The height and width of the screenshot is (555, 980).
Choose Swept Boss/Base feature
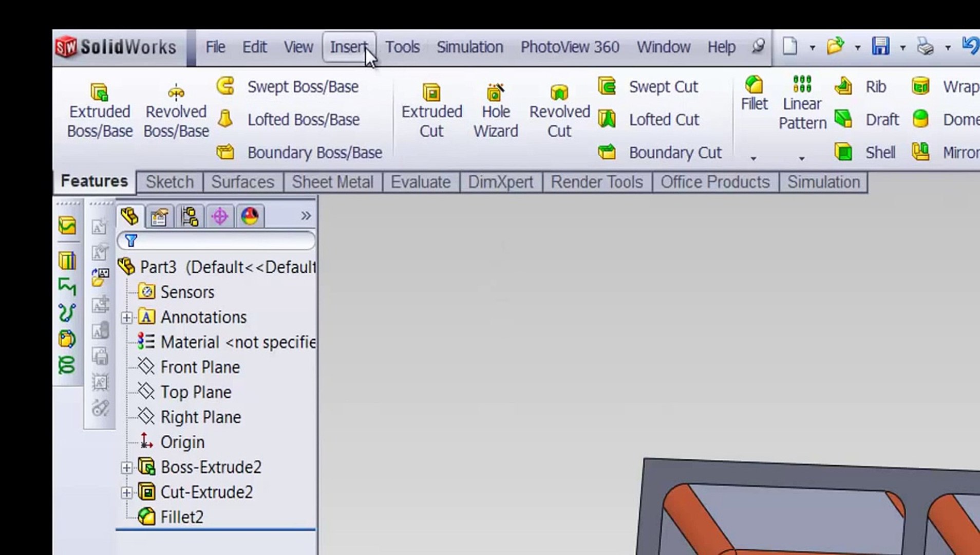click(x=288, y=86)
